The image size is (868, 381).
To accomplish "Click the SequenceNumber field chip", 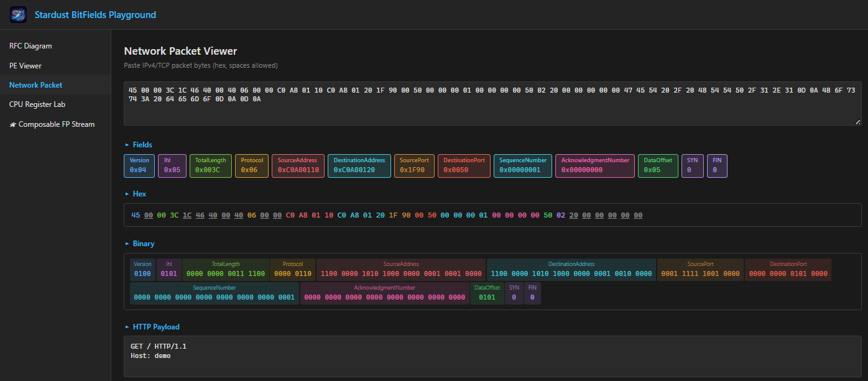I will 522,165.
